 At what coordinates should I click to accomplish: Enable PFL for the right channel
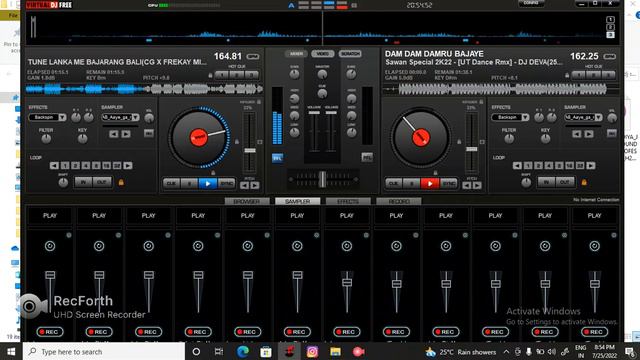click(367, 157)
